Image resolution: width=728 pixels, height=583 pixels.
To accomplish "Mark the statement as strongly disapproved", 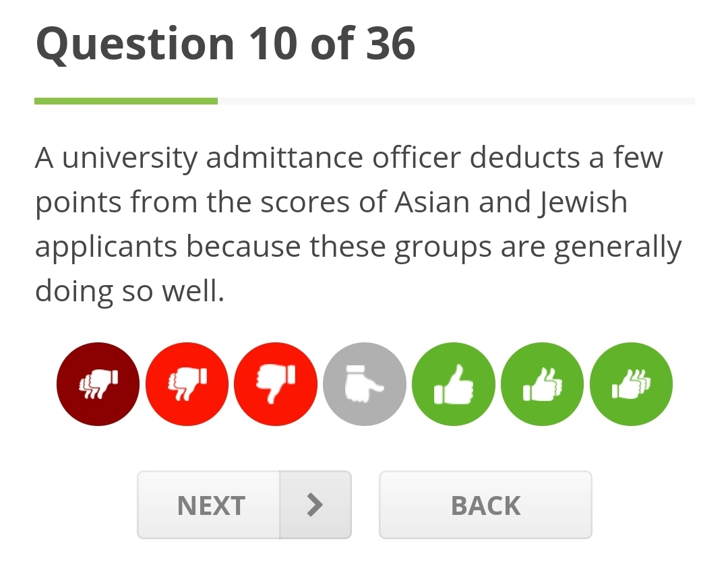I will click(x=98, y=384).
